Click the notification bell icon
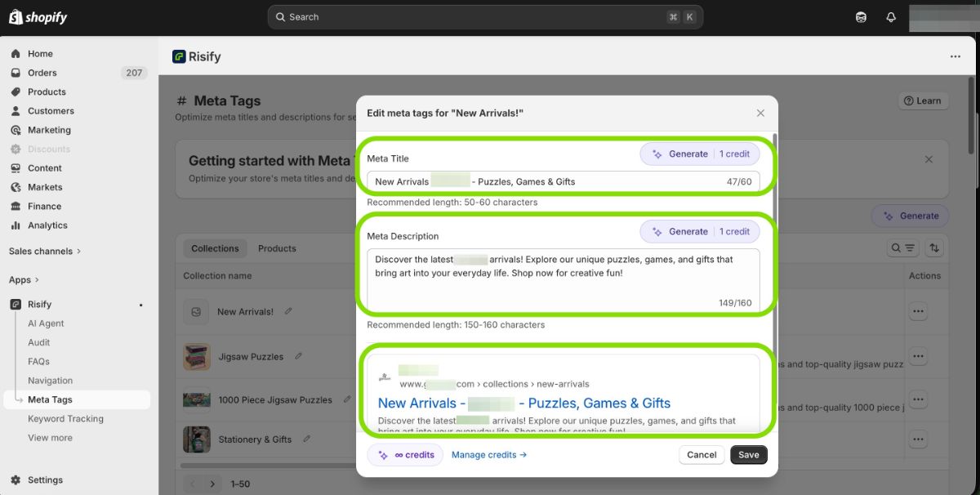 pyautogui.click(x=891, y=17)
